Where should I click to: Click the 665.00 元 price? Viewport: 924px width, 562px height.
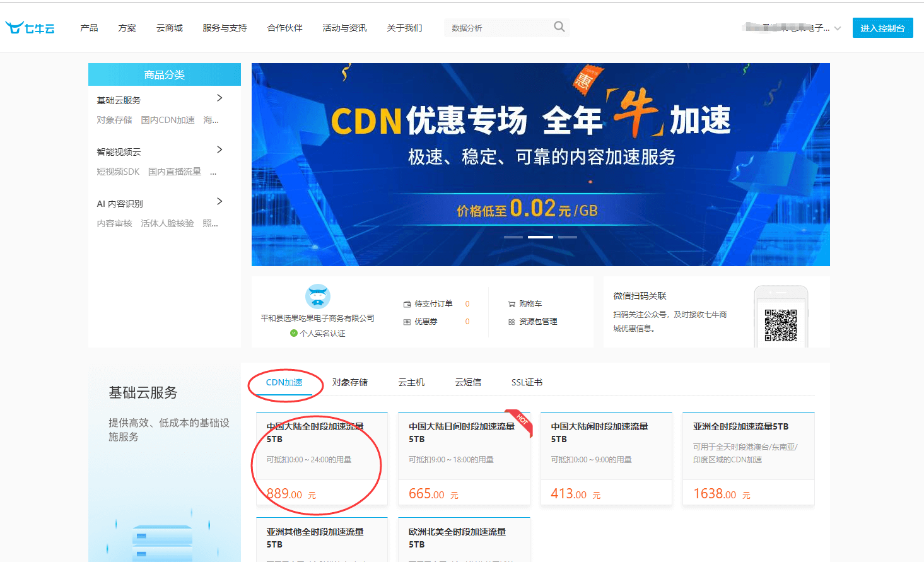point(433,494)
